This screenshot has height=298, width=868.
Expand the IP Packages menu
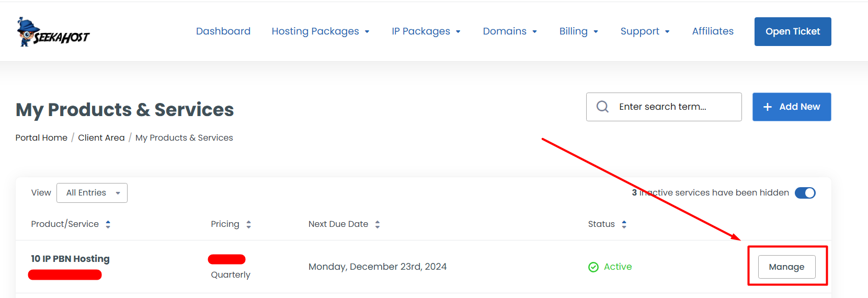(x=426, y=31)
